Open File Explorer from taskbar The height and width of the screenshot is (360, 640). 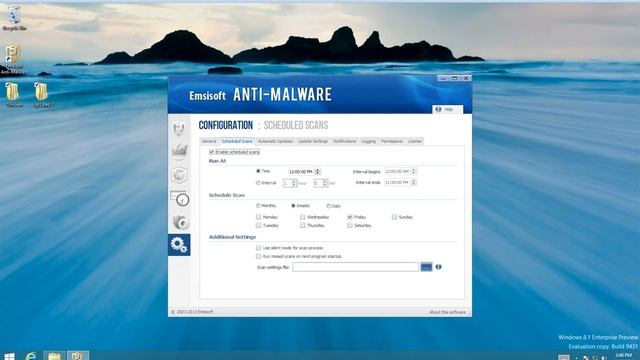(54, 356)
